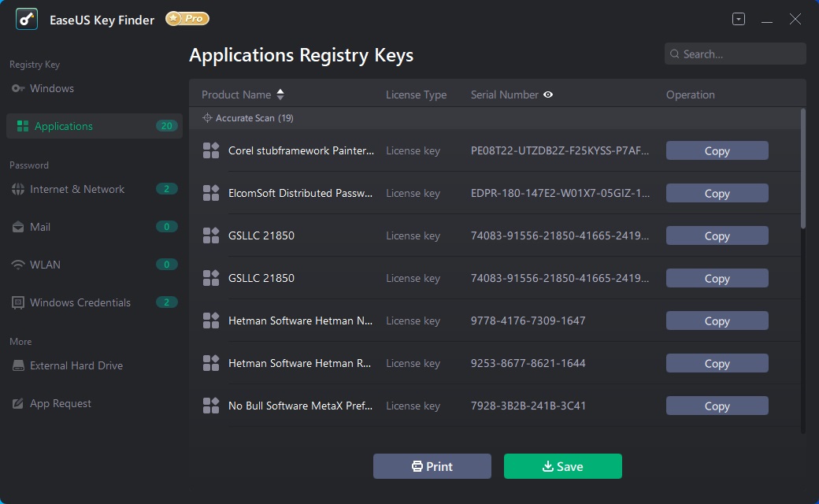This screenshot has height=504, width=819.
Task: Select Windows Credentials in sidebar
Action: tap(80, 302)
